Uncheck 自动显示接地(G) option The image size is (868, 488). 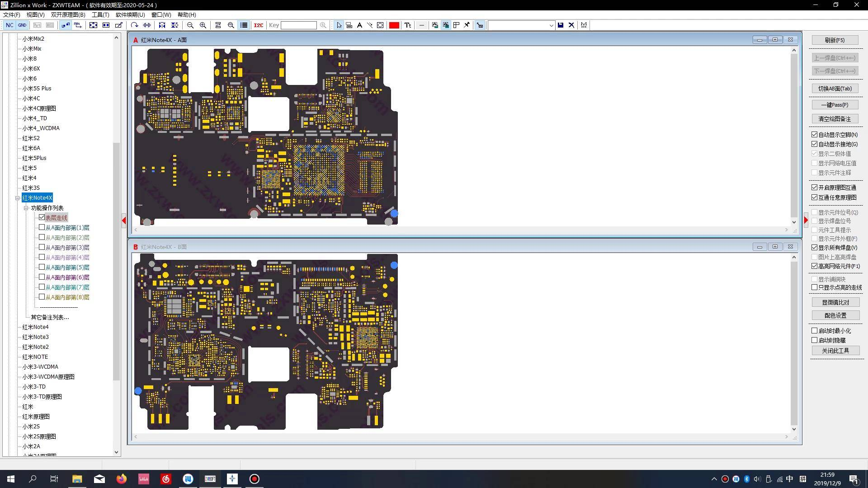pyautogui.click(x=814, y=144)
